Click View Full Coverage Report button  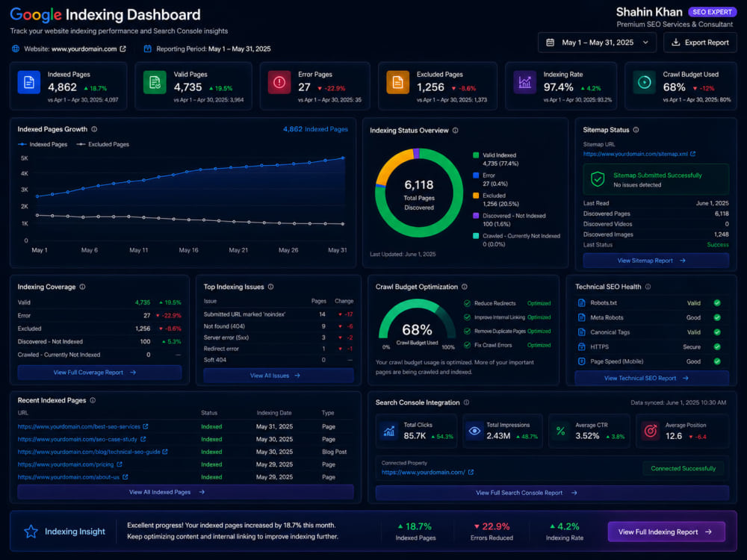click(99, 373)
